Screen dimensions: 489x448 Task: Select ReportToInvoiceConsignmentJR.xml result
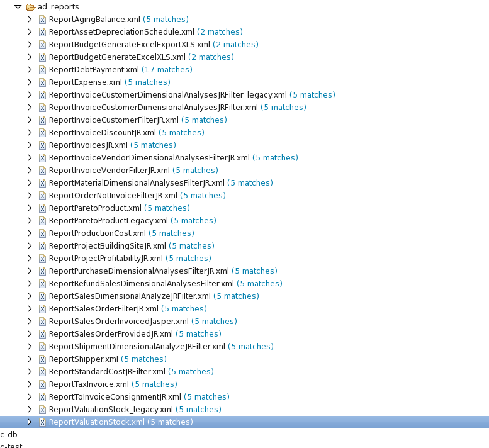pyautogui.click(x=115, y=397)
